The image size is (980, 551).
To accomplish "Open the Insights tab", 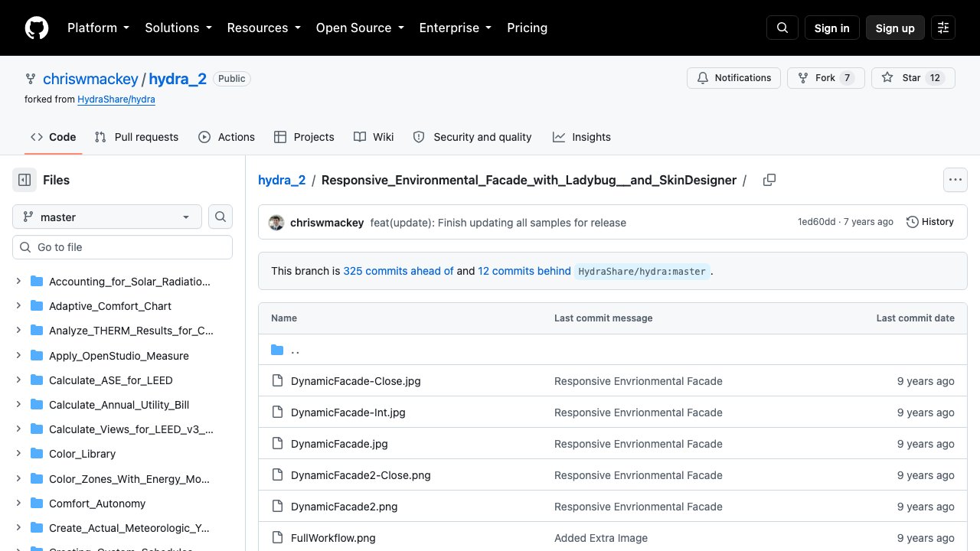I will (x=582, y=137).
